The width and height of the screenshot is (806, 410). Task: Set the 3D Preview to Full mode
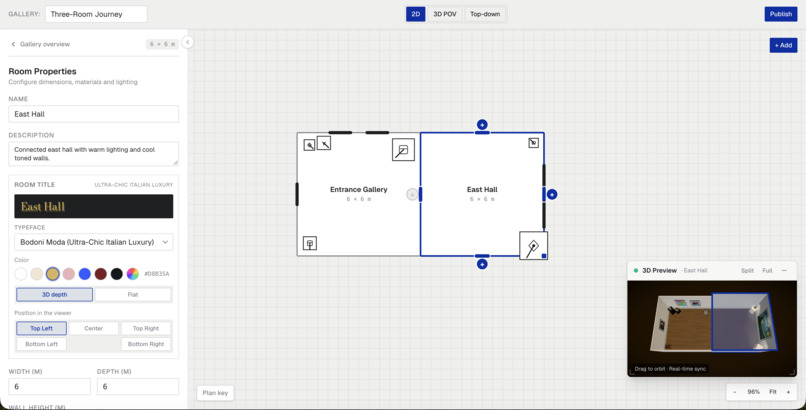pyautogui.click(x=767, y=270)
